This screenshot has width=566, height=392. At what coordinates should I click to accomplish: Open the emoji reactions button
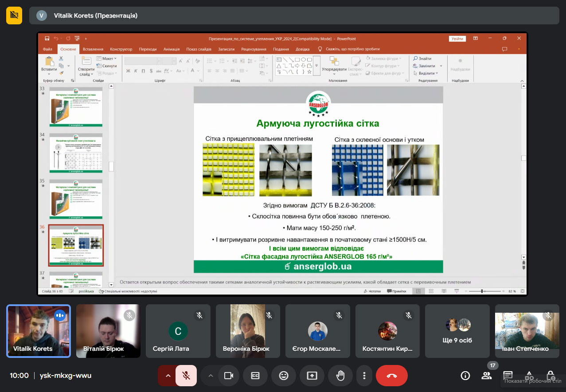pos(284,376)
